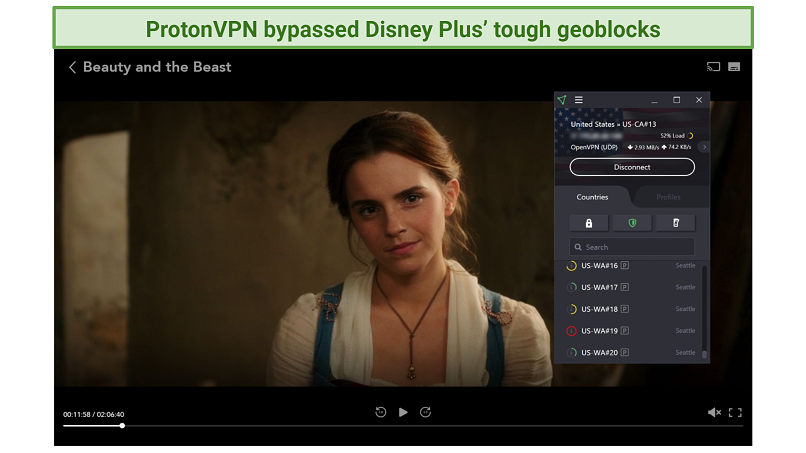Close the ProtonVPN window
This screenshot has height=453, width=806.
(x=699, y=100)
